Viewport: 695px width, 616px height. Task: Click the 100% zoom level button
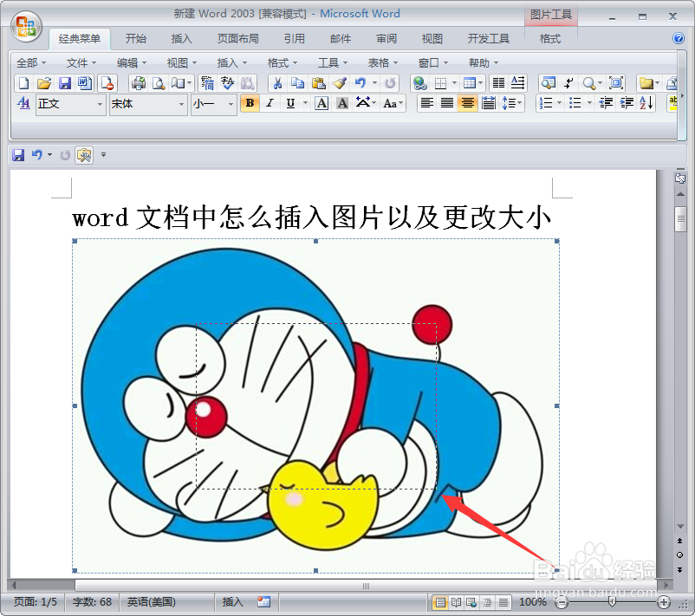532,602
